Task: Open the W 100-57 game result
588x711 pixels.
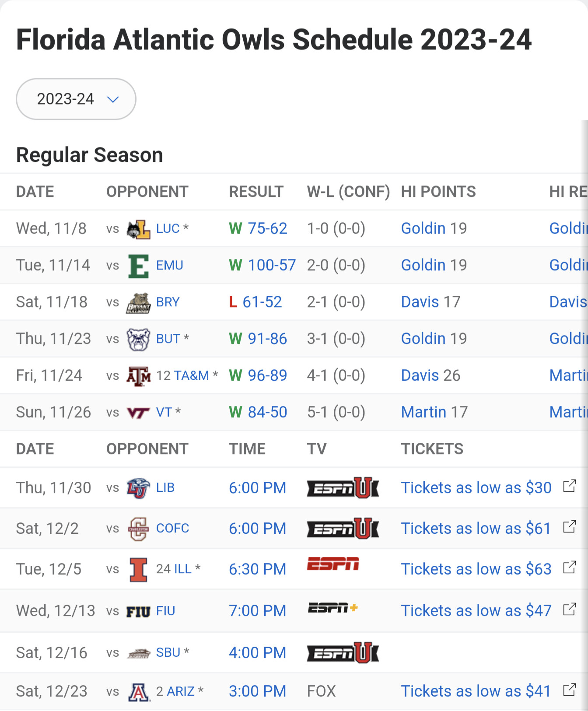Action: [262, 265]
